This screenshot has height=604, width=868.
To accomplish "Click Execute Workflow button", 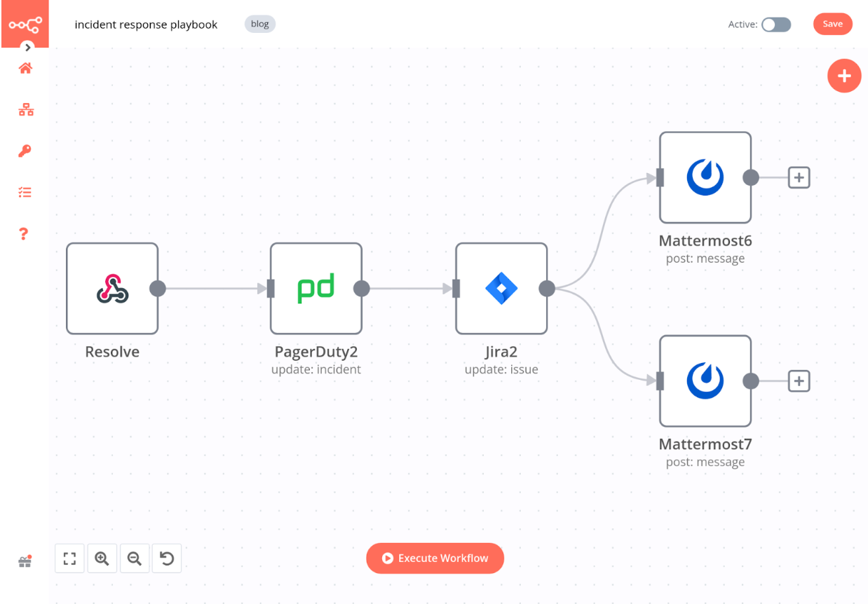I will [x=435, y=558].
